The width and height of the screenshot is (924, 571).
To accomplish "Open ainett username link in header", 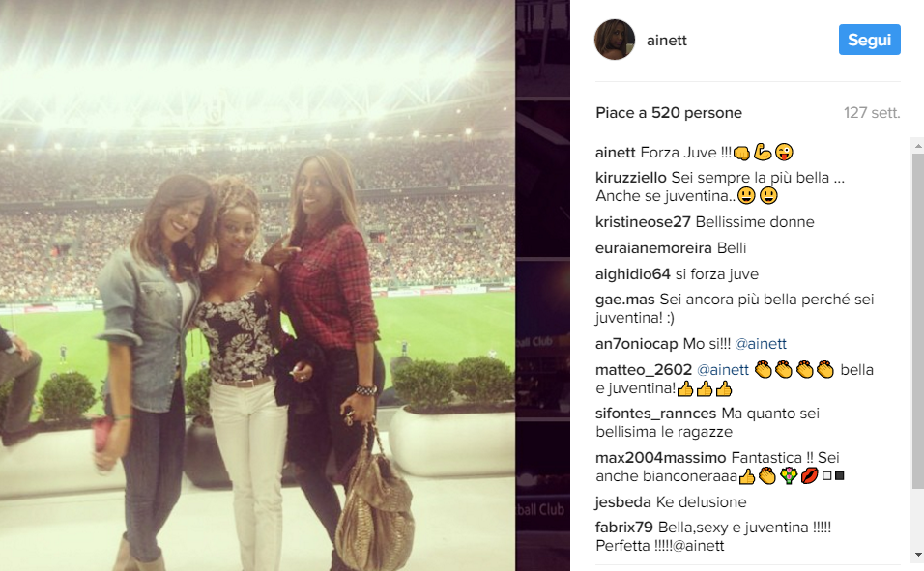I will (667, 40).
